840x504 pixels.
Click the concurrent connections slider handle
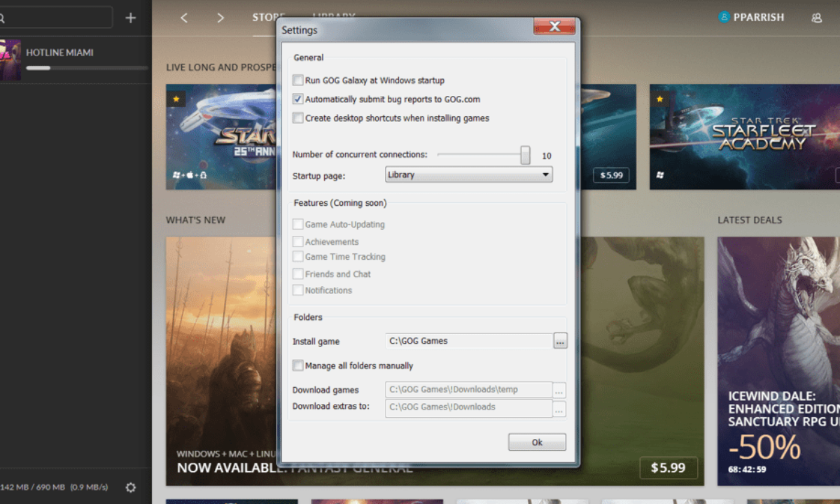click(525, 155)
